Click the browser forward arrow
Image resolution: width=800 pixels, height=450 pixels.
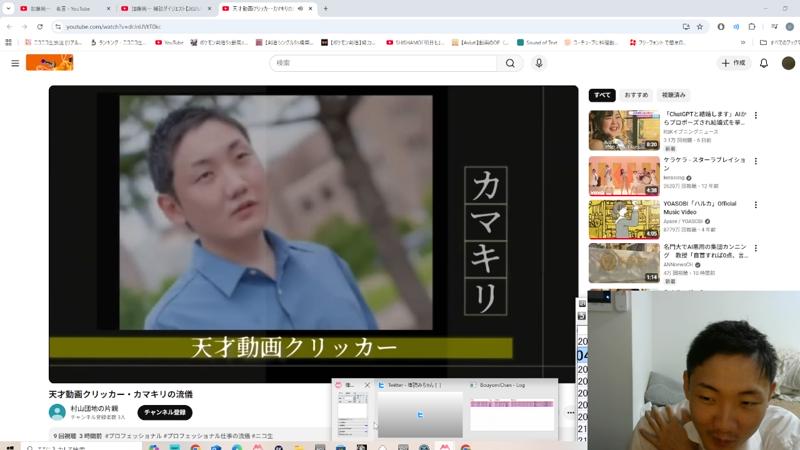[x=24, y=27]
